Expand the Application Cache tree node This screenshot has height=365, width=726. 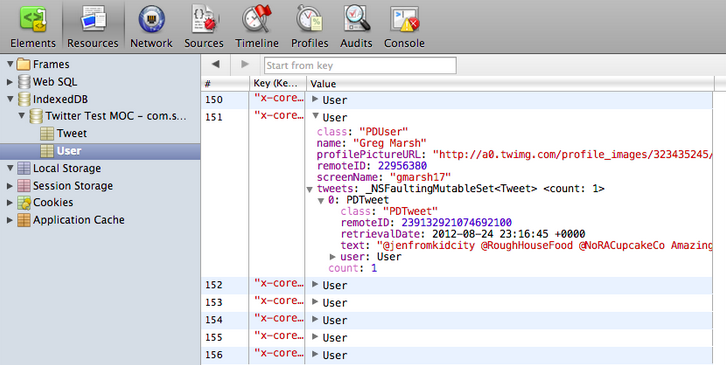[x=10, y=220]
